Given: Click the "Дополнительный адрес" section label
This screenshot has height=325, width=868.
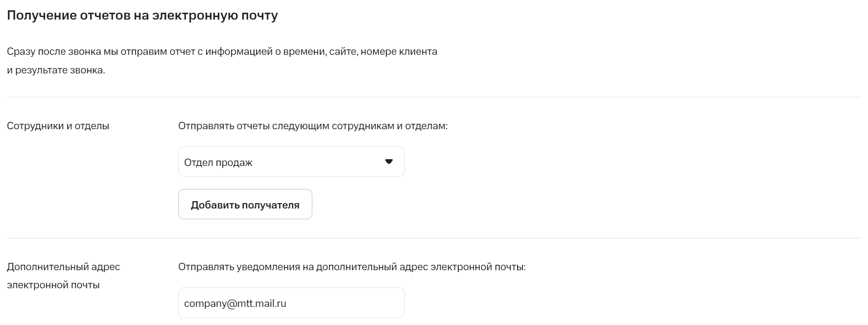Looking at the screenshot, I should pos(63,267).
